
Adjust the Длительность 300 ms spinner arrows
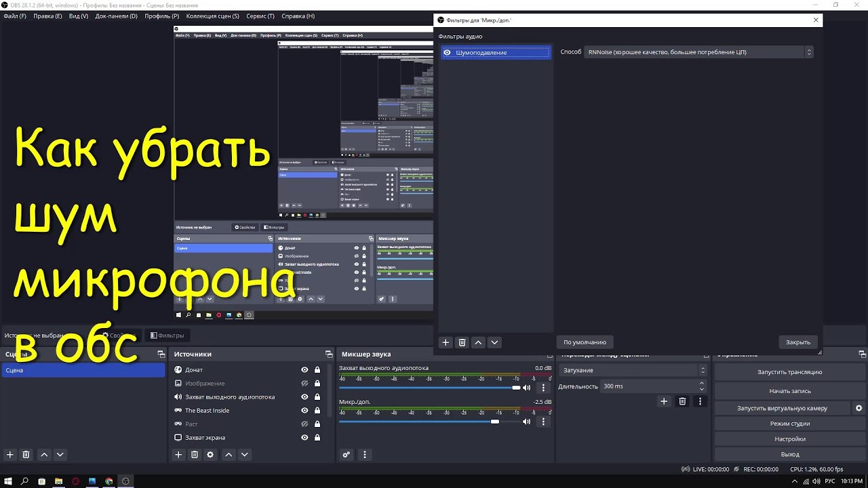tap(703, 386)
